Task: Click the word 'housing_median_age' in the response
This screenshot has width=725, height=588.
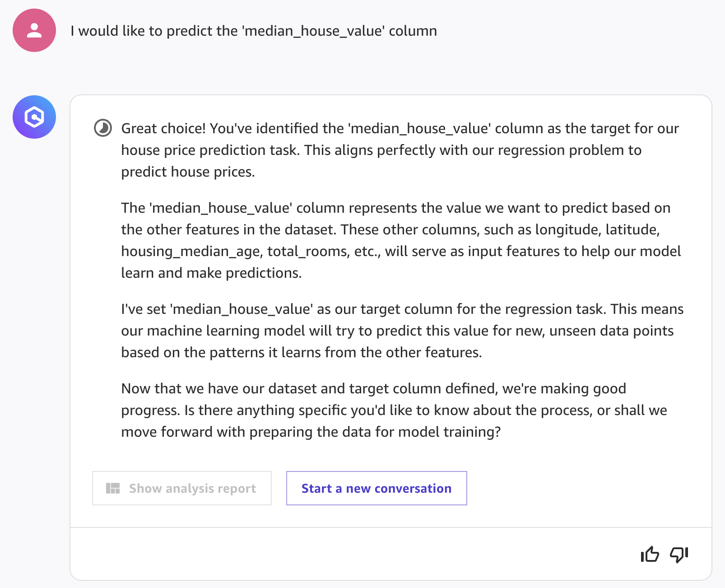Action: click(192, 251)
